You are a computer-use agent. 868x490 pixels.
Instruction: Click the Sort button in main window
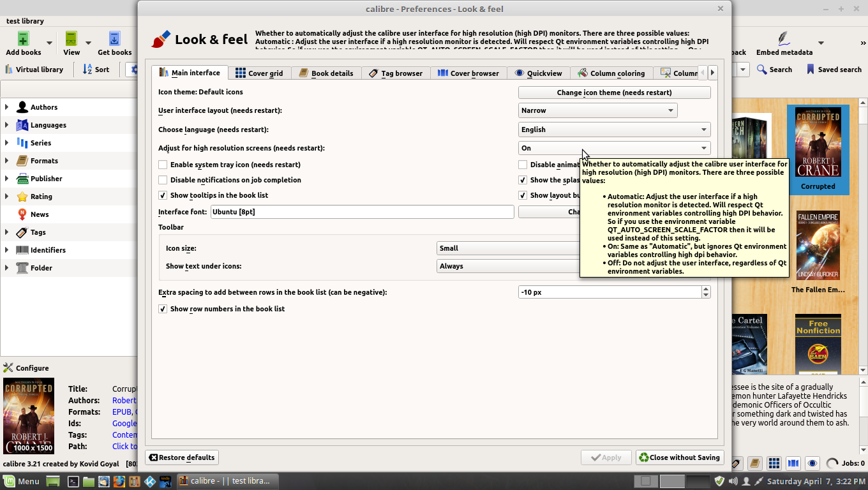96,70
